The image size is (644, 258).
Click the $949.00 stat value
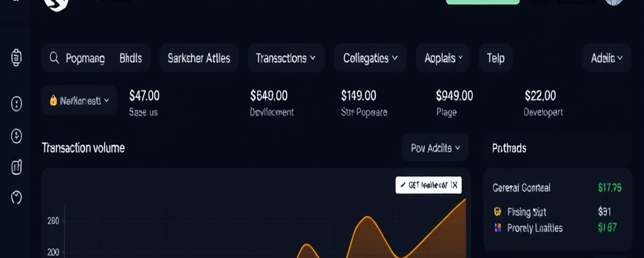tap(455, 96)
